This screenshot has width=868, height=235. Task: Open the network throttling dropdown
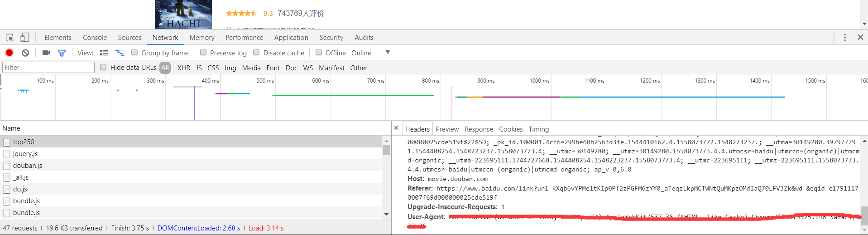(x=388, y=52)
